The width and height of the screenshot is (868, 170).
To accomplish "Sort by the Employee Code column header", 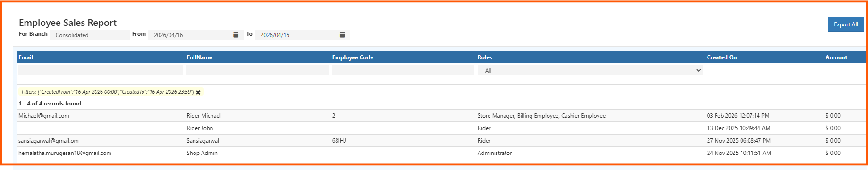I will (x=353, y=57).
